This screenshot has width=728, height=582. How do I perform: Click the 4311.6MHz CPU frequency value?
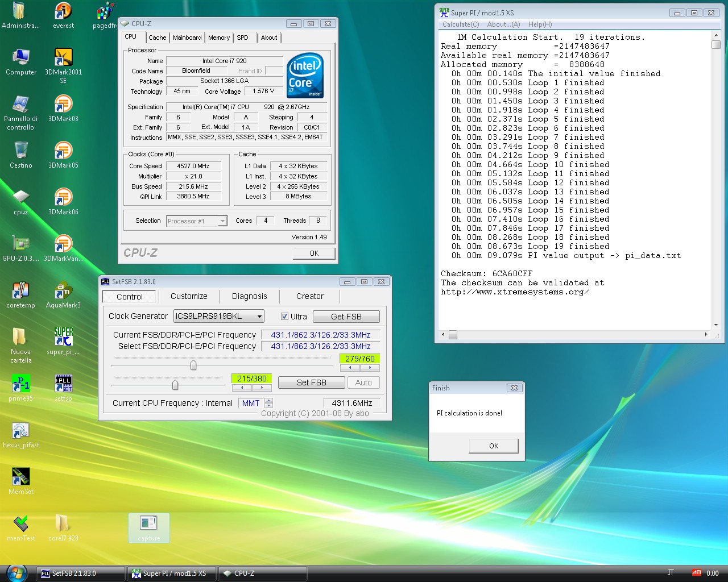(351, 403)
